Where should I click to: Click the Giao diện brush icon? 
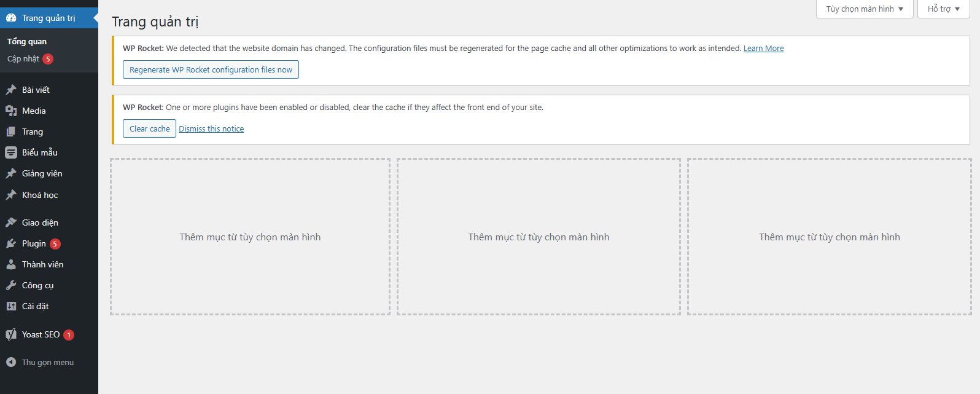[x=11, y=223]
